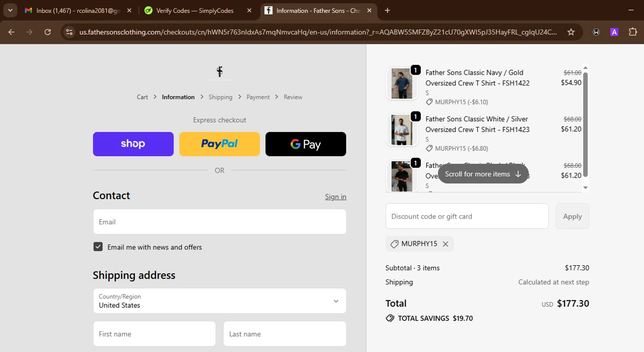
Task: Open a new browser tab
Action: click(387, 10)
